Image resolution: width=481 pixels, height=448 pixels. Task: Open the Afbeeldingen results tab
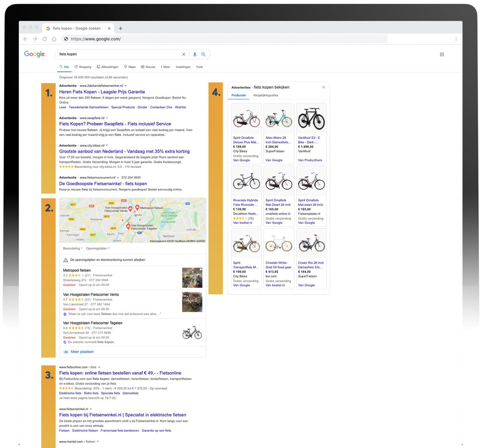[108, 67]
